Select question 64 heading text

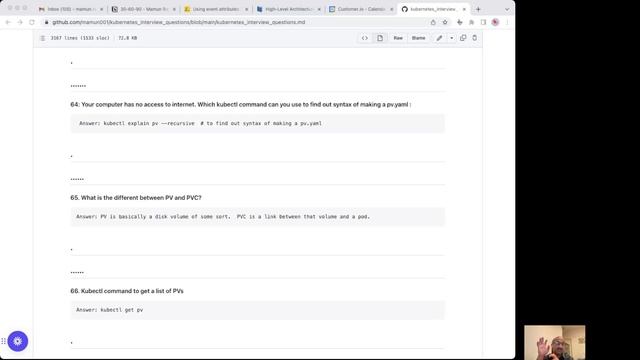coord(240,104)
